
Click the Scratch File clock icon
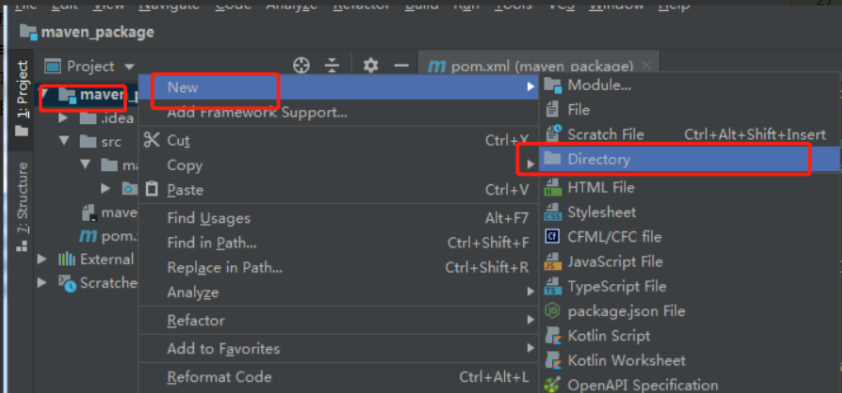(553, 134)
